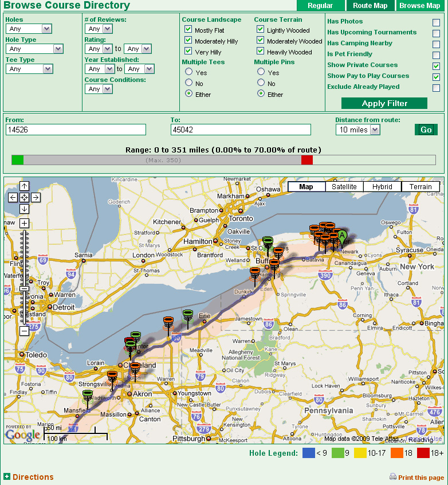Click the red end handle on range slider

307,160
